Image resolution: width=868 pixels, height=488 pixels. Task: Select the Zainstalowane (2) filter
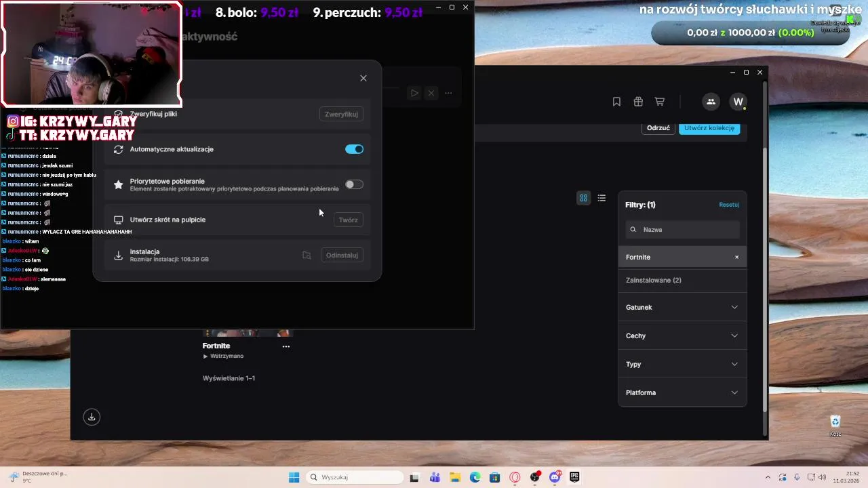pyautogui.click(x=682, y=280)
